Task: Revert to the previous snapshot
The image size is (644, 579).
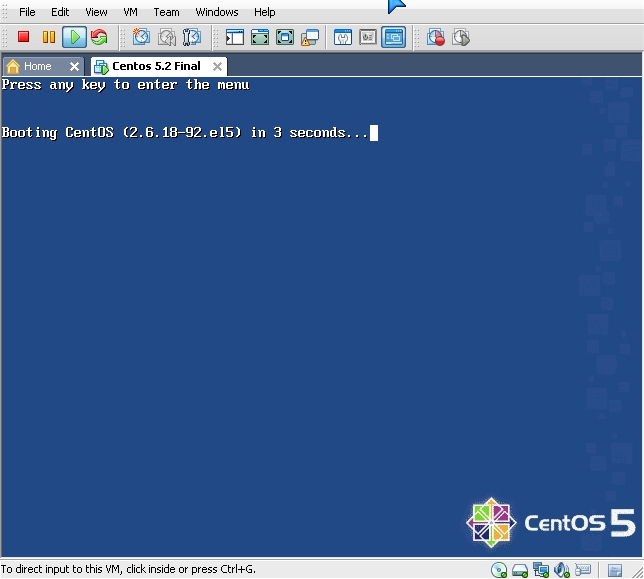Action: coord(167,37)
